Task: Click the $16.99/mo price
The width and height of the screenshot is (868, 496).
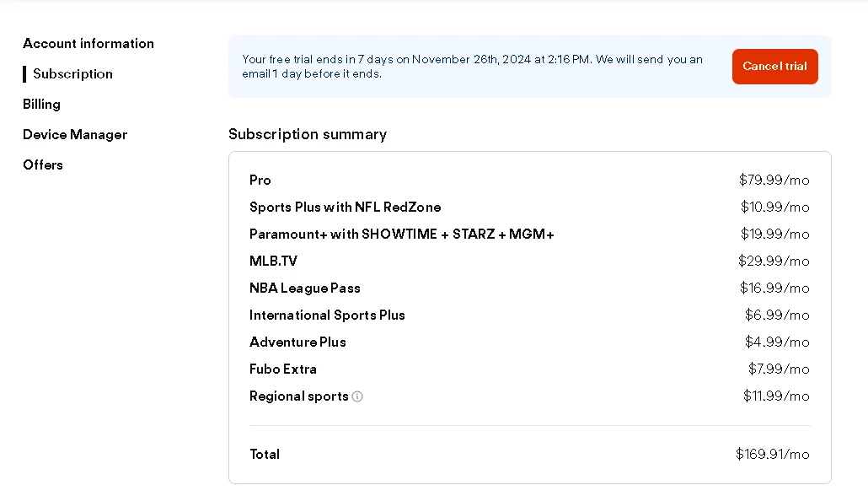Action: (774, 288)
